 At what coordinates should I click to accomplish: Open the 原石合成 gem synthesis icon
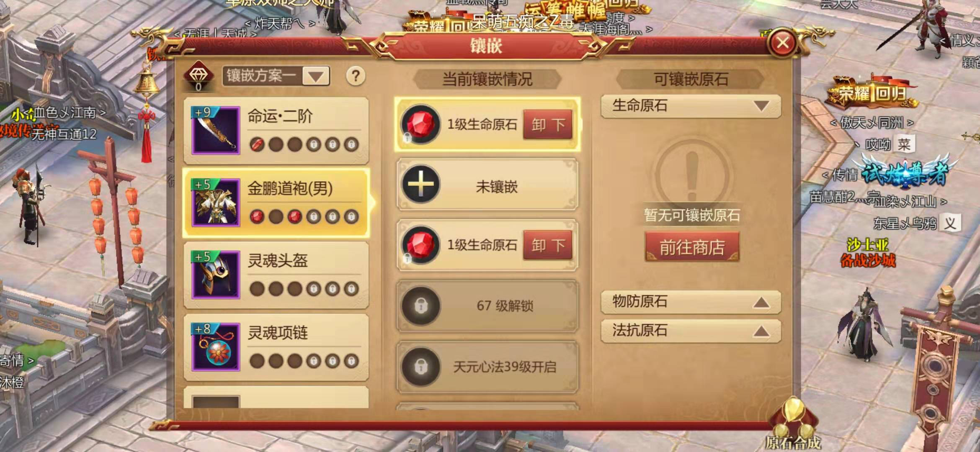(x=793, y=424)
